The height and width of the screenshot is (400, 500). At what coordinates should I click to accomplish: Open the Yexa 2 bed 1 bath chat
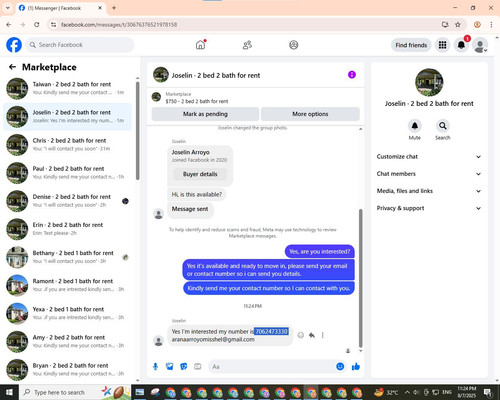68,313
